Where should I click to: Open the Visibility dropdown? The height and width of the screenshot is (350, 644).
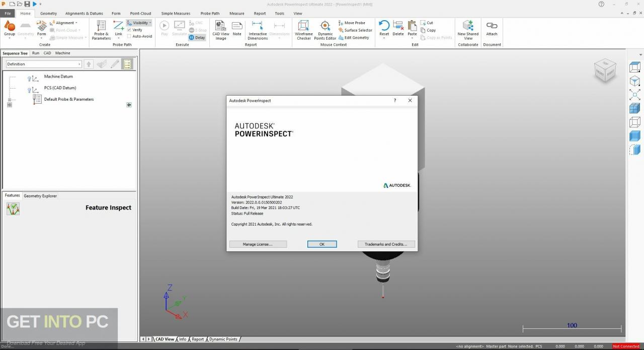[139, 23]
